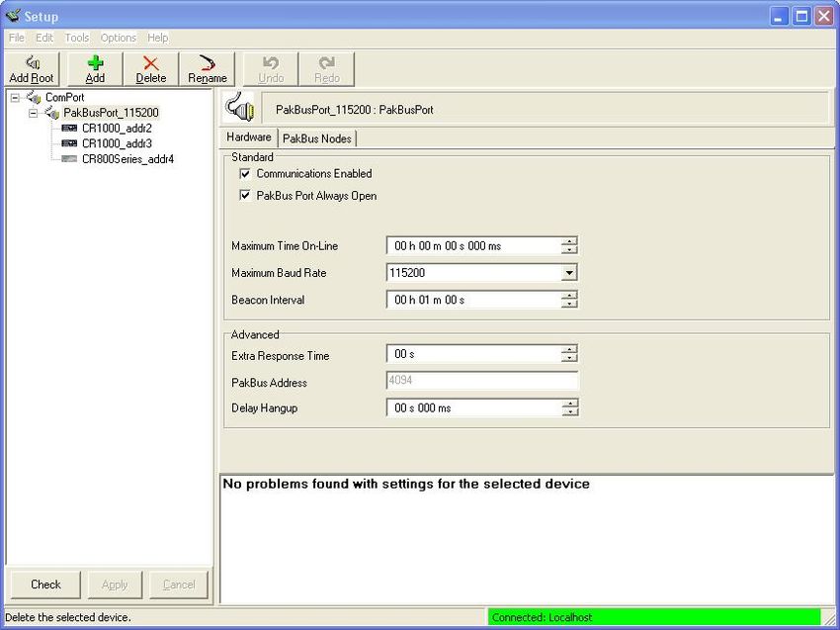The width and height of the screenshot is (840, 630).
Task: Collapse the ComPort tree node
Action: coord(15,98)
